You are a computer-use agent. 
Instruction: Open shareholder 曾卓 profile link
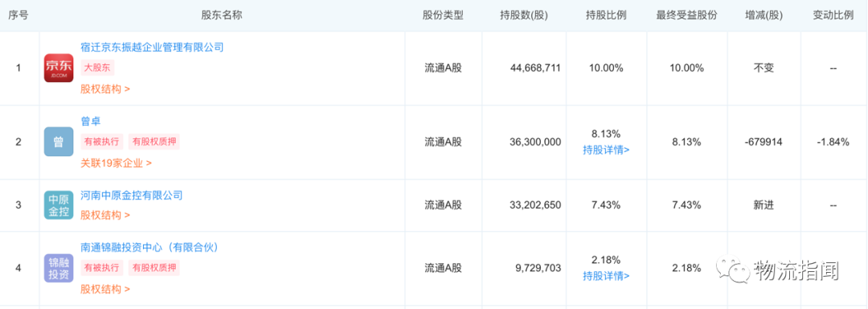[90, 121]
